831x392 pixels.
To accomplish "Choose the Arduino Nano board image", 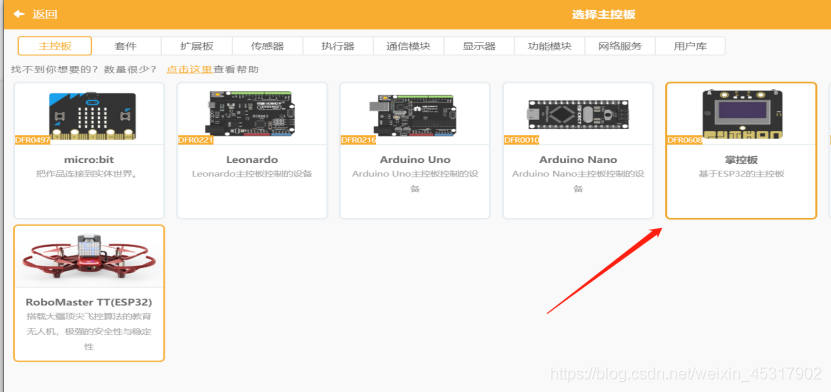I will click(x=578, y=113).
